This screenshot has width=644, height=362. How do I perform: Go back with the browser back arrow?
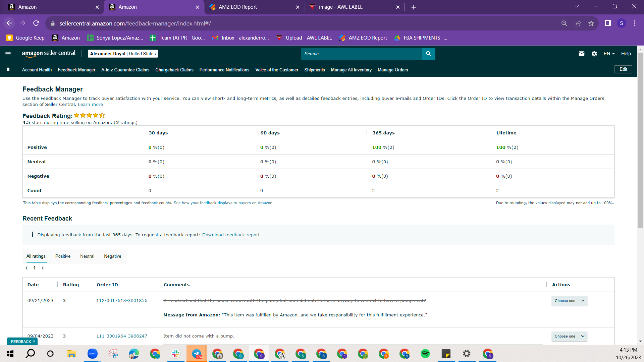pos(9,23)
